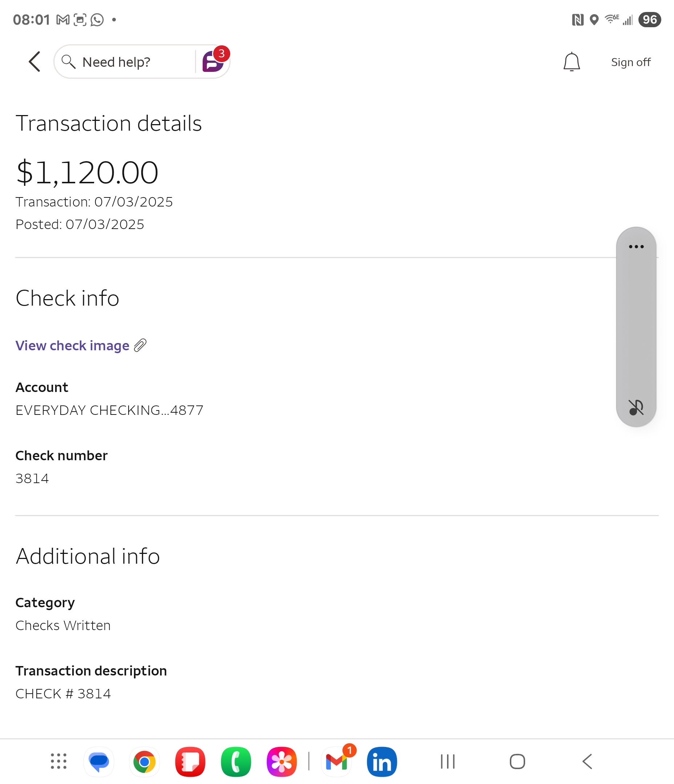Launch Chrome from the taskbar
The height and width of the screenshot is (784, 674).
click(144, 761)
